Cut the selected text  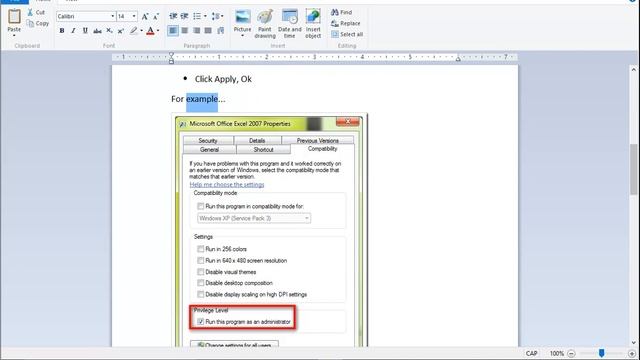[x=36, y=12]
